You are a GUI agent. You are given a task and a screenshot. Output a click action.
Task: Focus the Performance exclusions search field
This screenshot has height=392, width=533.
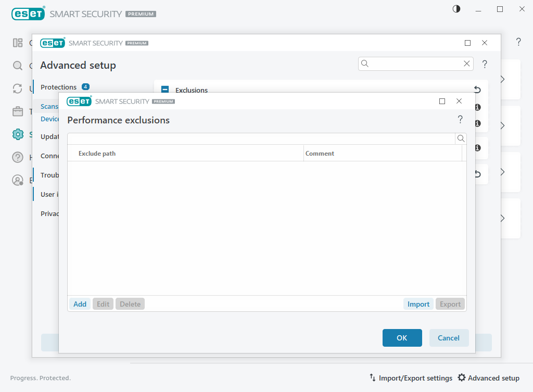(260, 138)
